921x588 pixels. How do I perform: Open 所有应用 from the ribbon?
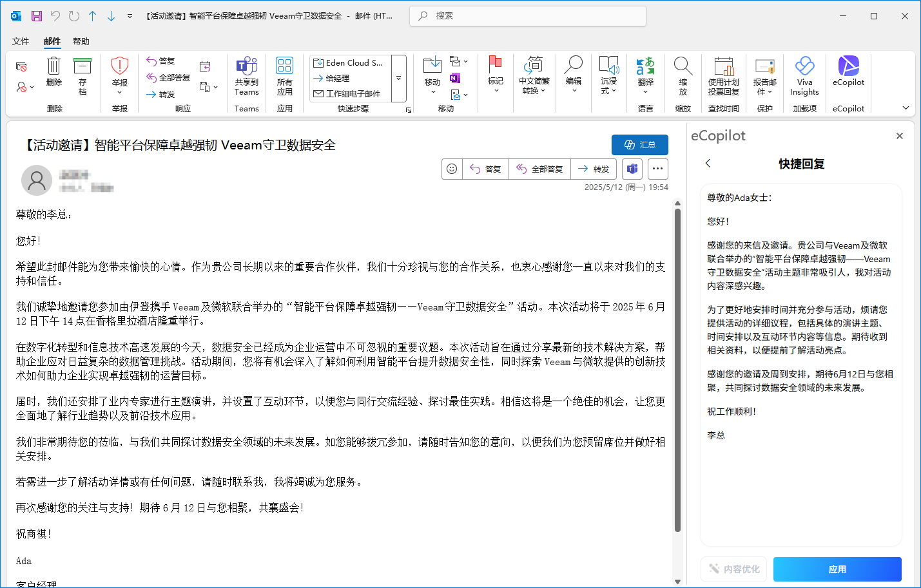[285, 76]
